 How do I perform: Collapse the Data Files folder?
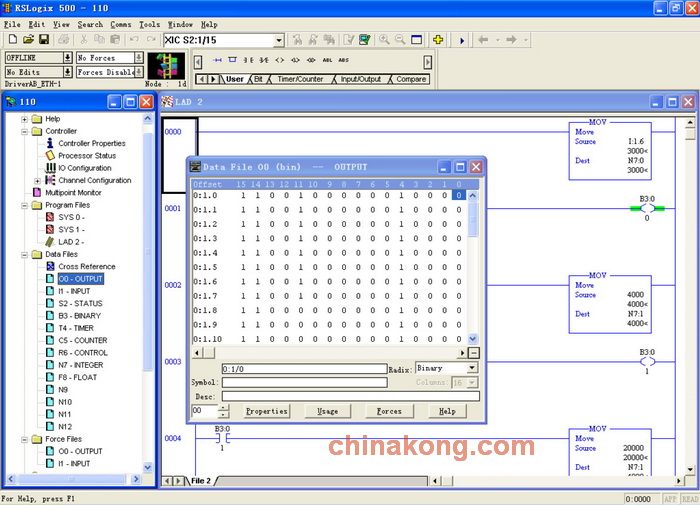pos(25,255)
